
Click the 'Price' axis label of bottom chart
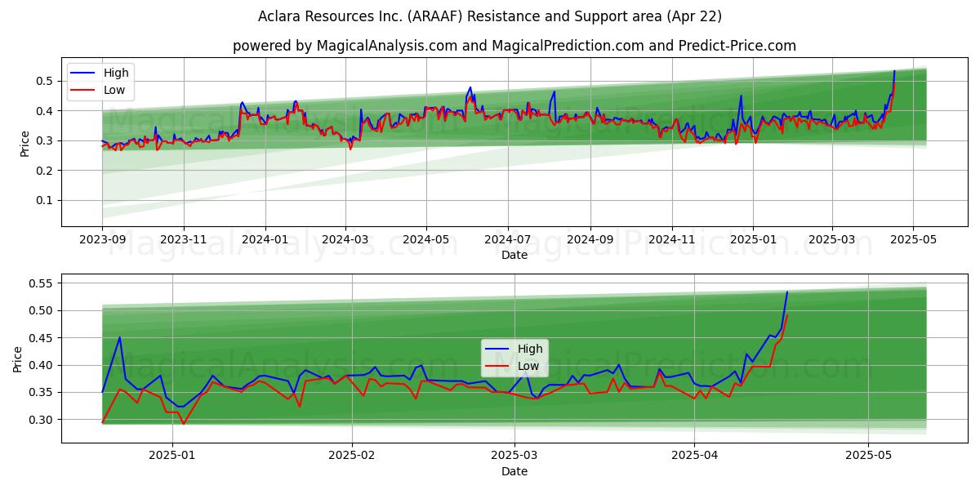click(18, 359)
